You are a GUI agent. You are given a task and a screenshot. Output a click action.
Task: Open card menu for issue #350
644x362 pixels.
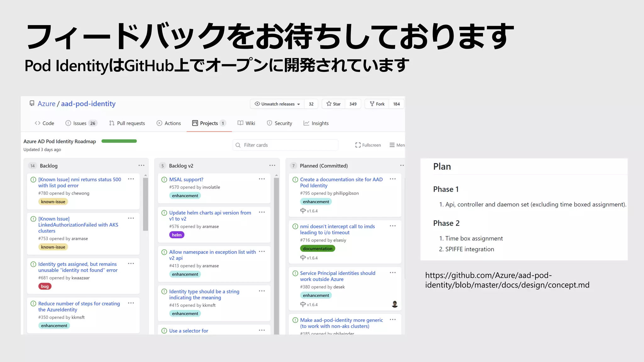pyautogui.click(x=131, y=303)
